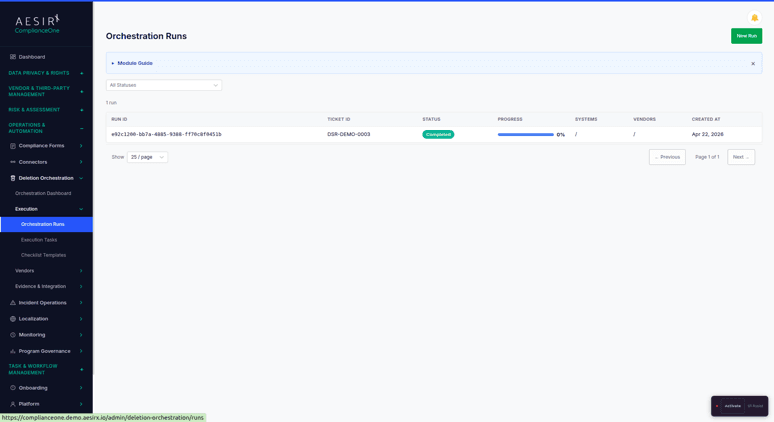Expand the Connectors chevron
774x422 pixels.
pyautogui.click(x=81, y=162)
